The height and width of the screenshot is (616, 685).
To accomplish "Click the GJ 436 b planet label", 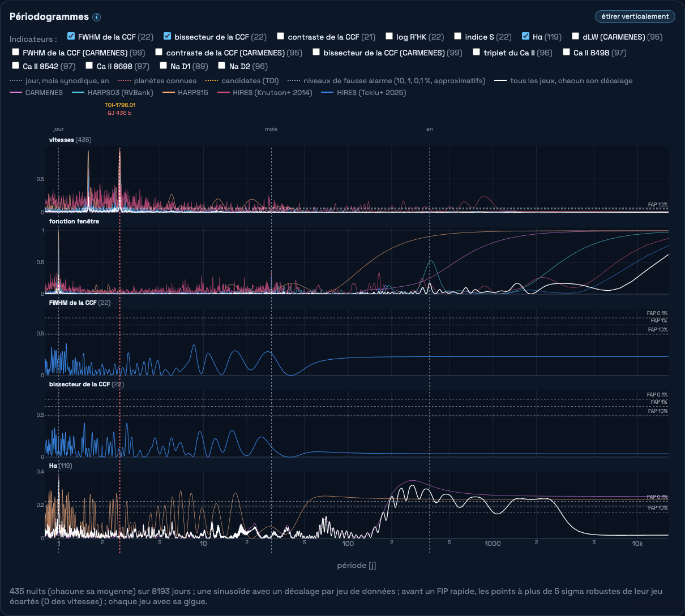I will click(119, 113).
